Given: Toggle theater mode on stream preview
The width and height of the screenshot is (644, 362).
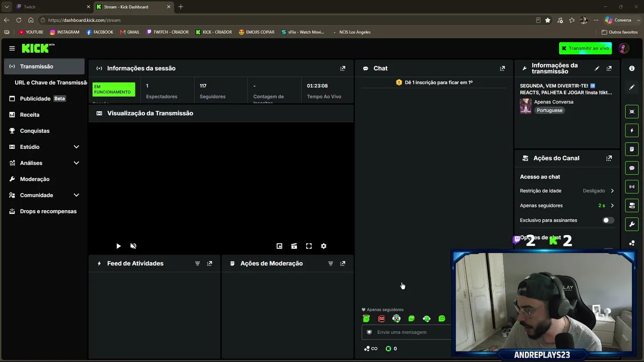Looking at the screenshot, I should (294, 246).
